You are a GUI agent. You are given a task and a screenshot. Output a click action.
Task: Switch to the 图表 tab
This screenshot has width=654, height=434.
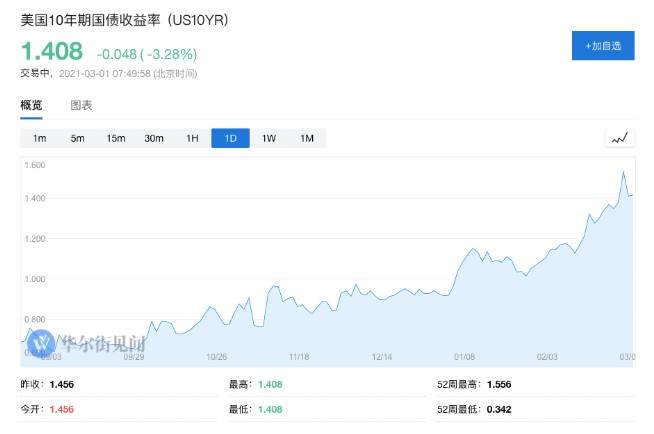click(81, 105)
